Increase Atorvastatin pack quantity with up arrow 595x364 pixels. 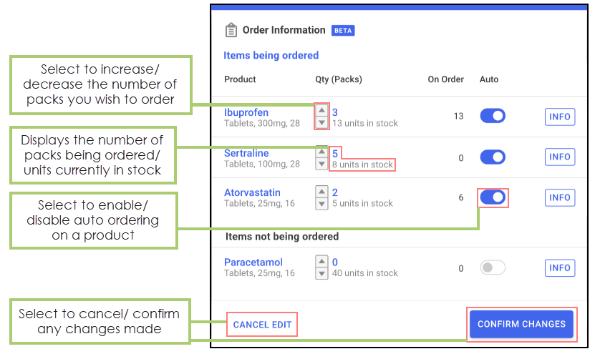322,191
